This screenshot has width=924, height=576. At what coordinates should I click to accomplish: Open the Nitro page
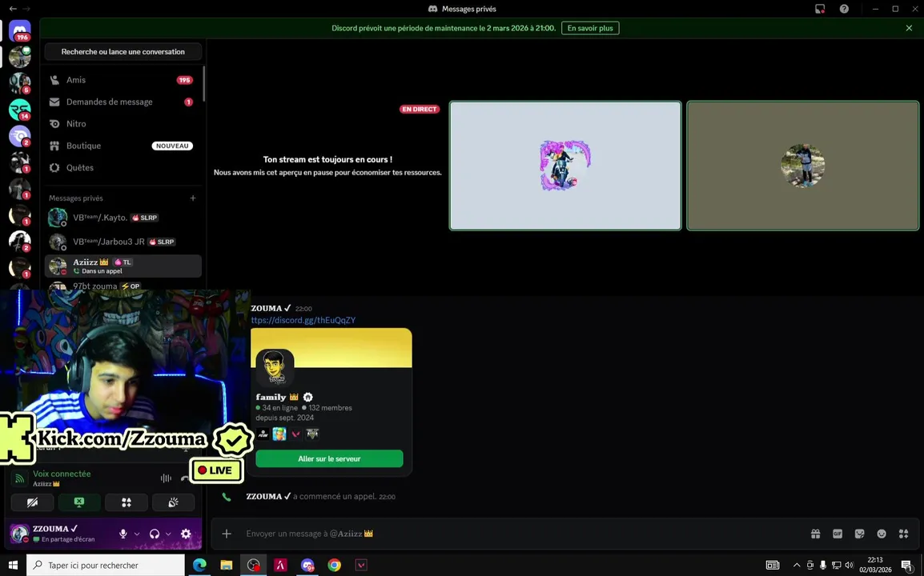click(123, 124)
